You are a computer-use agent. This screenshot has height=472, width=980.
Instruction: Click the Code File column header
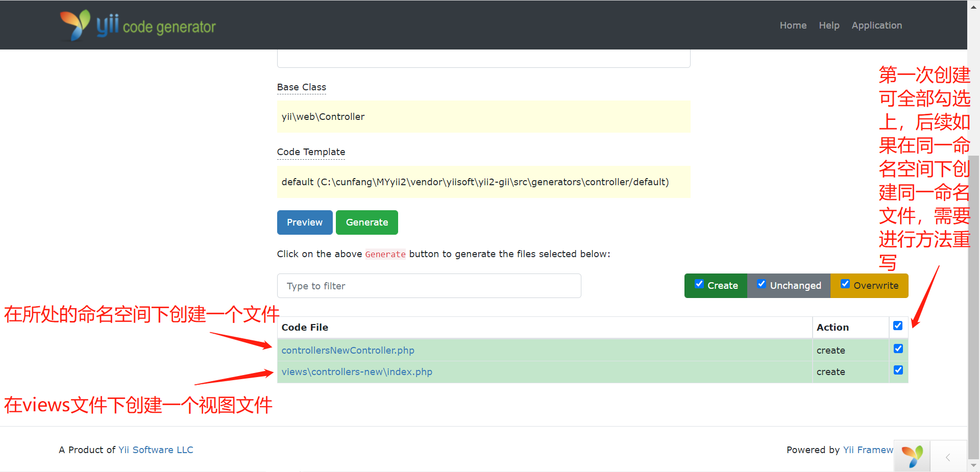coord(305,328)
